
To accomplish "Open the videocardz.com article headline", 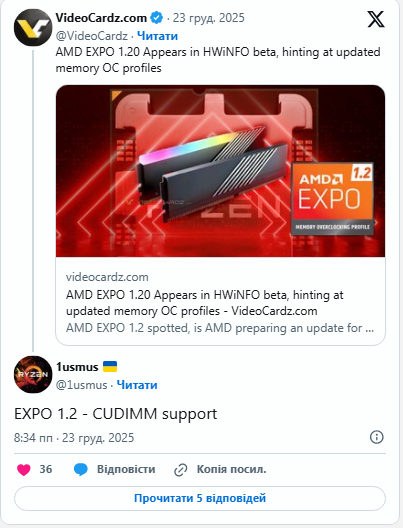I will [x=205, y=303].
